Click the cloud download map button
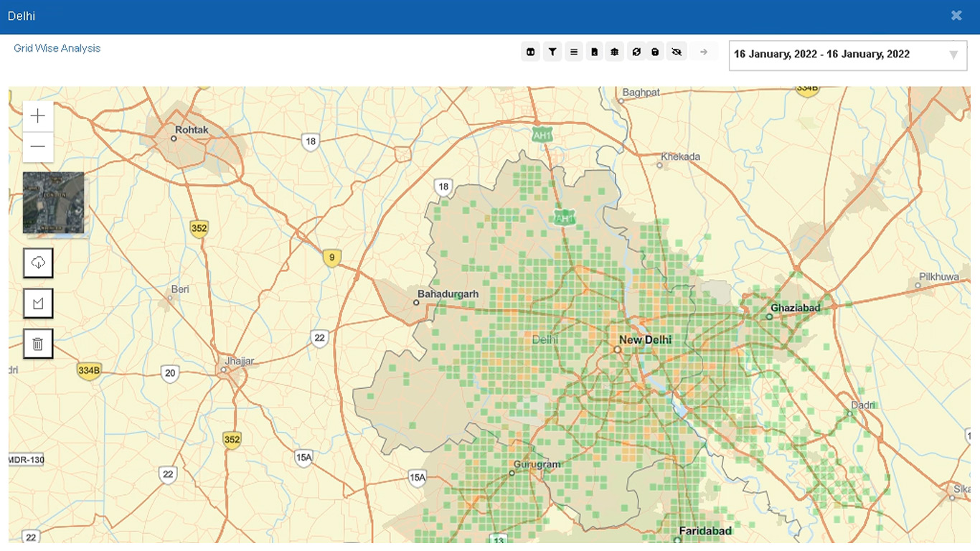Screen dimensions: 980x551 [x=38, y=263]
